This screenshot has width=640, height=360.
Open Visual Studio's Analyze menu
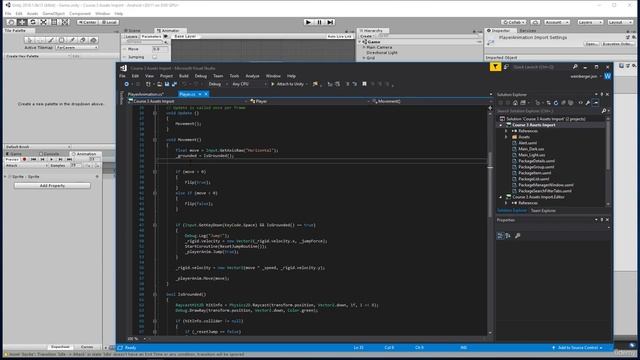click(x=252, y=76)
